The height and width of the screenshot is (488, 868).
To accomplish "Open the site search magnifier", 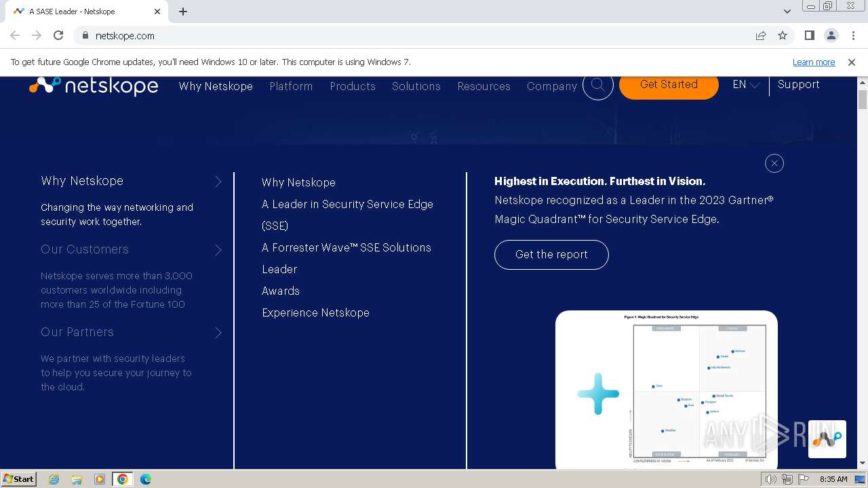I will coord(598,85).
